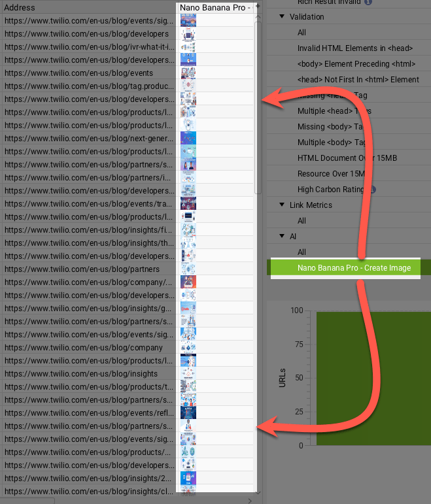
Task: Select All under the AI section
Action: (x=302, y=252)
